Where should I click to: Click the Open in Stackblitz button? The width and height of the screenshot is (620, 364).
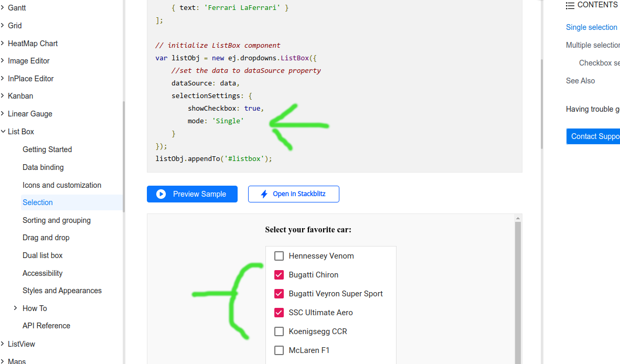click(x=293, y=194)
